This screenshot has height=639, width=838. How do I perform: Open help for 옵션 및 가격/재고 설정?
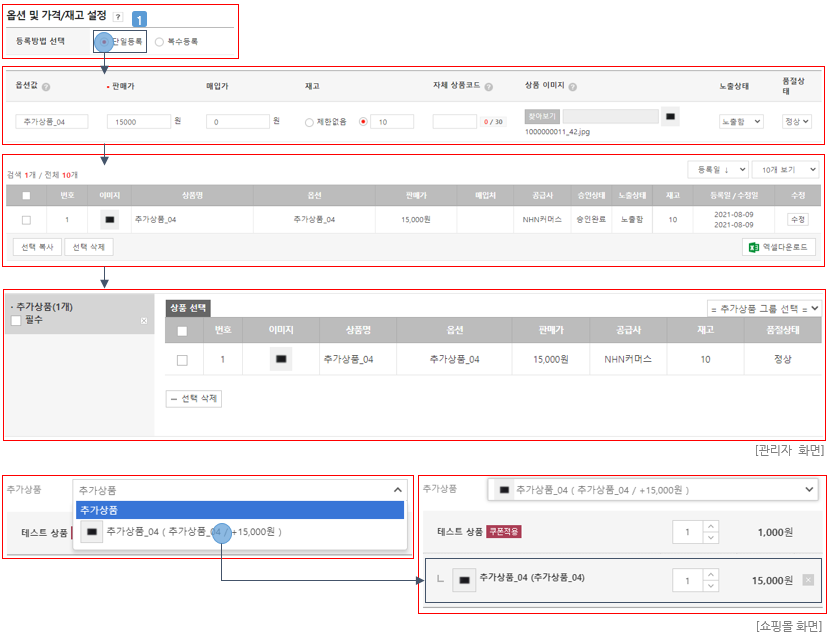point(118,17)
